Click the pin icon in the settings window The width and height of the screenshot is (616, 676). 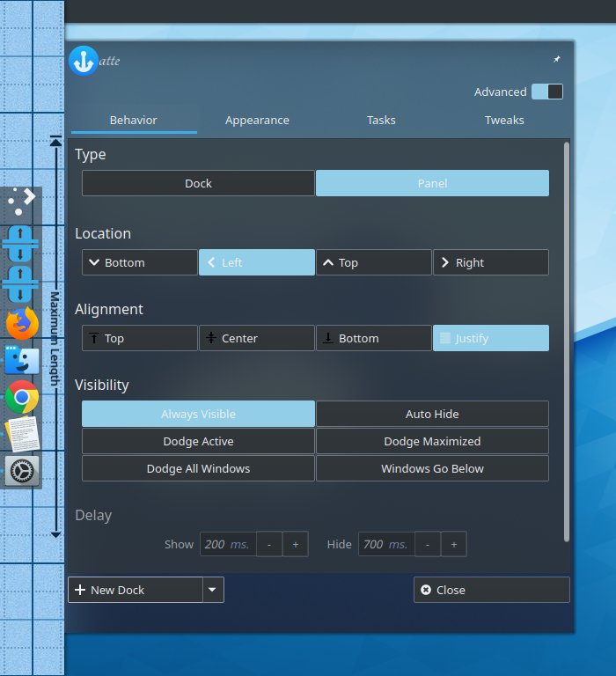pos(556,60)
